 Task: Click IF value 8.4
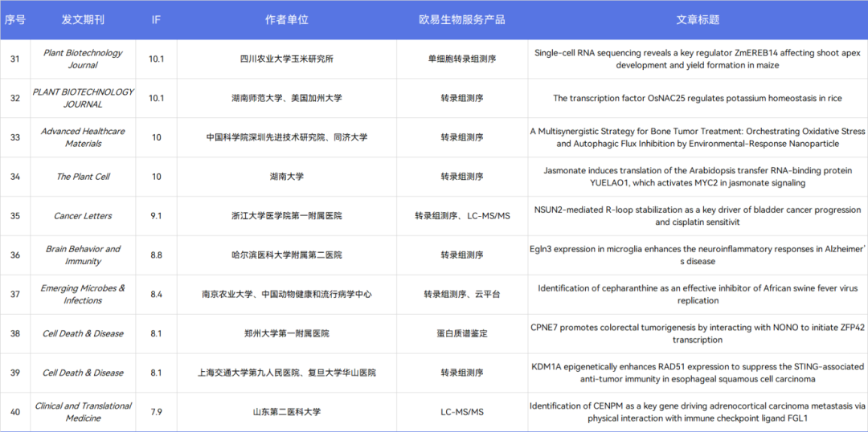[157, 294]
